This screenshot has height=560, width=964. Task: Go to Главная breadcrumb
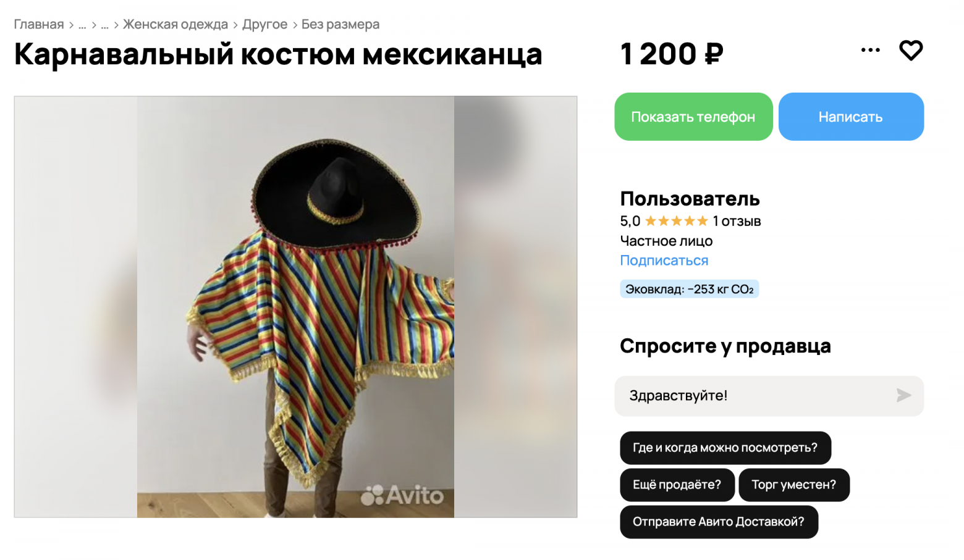[39, 25]
